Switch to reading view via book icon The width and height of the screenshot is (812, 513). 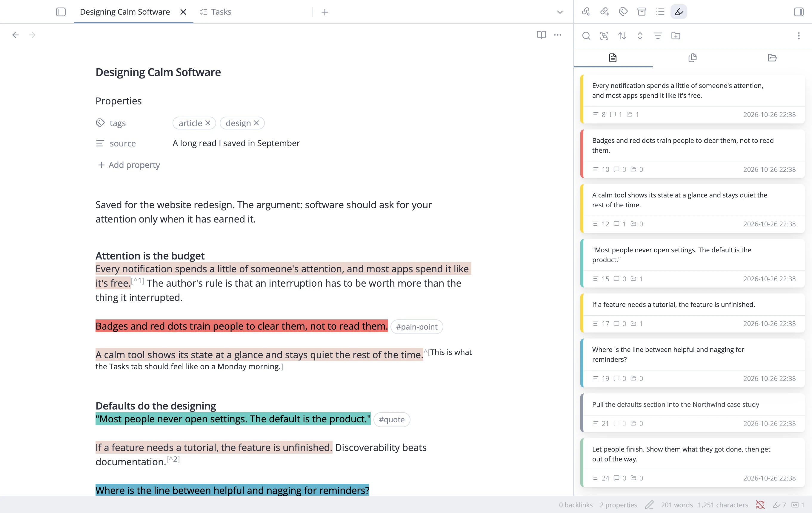pyautogui.click(x=541, y=35)
